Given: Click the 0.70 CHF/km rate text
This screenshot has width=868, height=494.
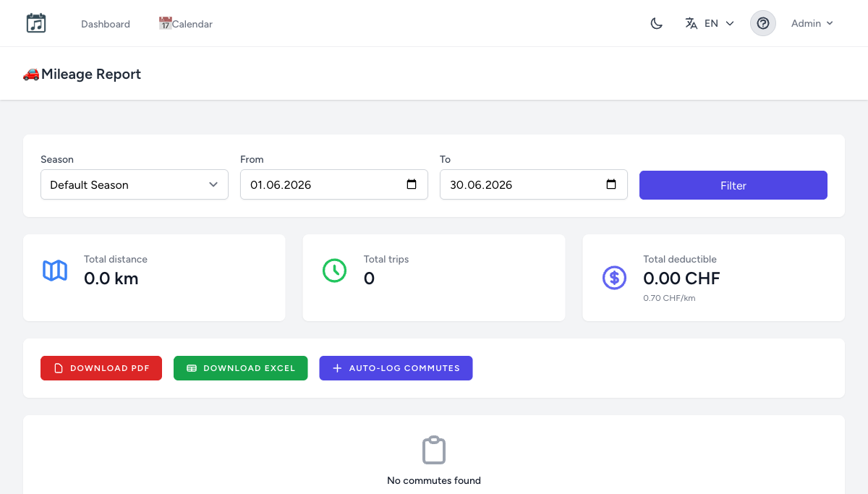Looking at the screenshot, I should (669, 298).
